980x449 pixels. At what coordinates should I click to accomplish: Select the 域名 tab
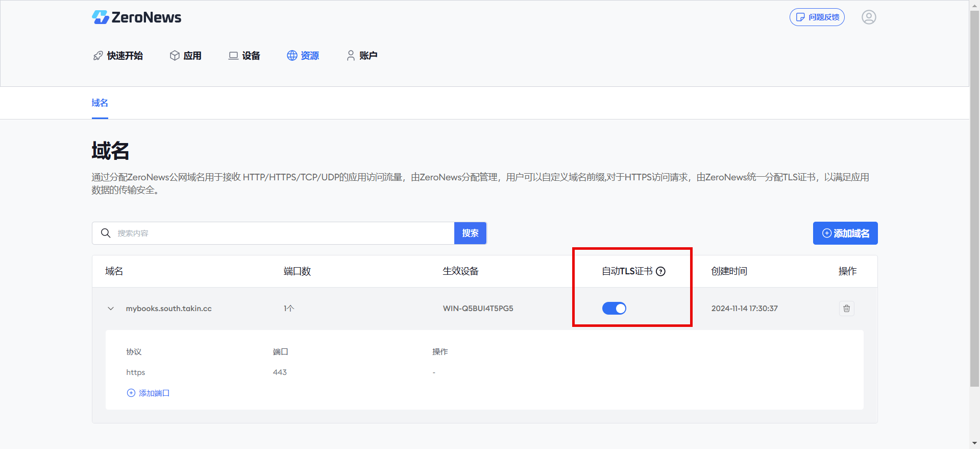[x=100, y=103]
